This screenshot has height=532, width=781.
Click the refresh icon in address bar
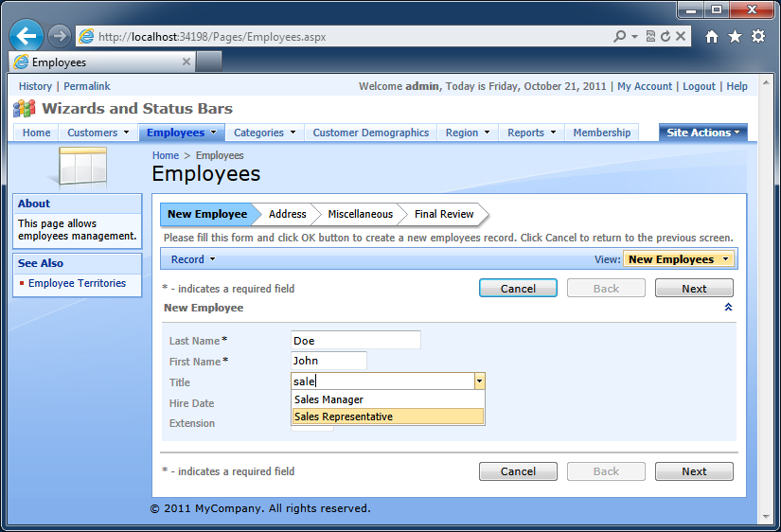(666, 36)
